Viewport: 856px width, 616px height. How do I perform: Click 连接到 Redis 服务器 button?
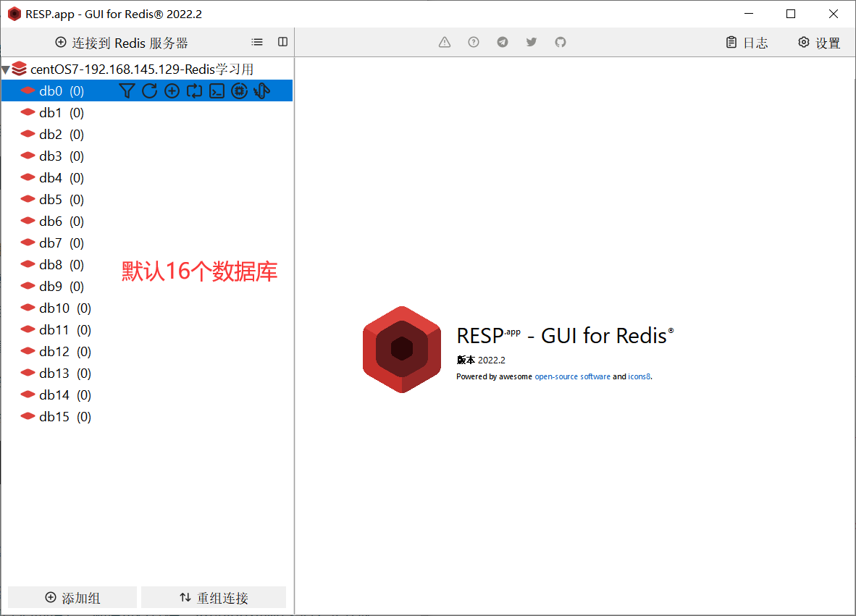pos(122,43)
